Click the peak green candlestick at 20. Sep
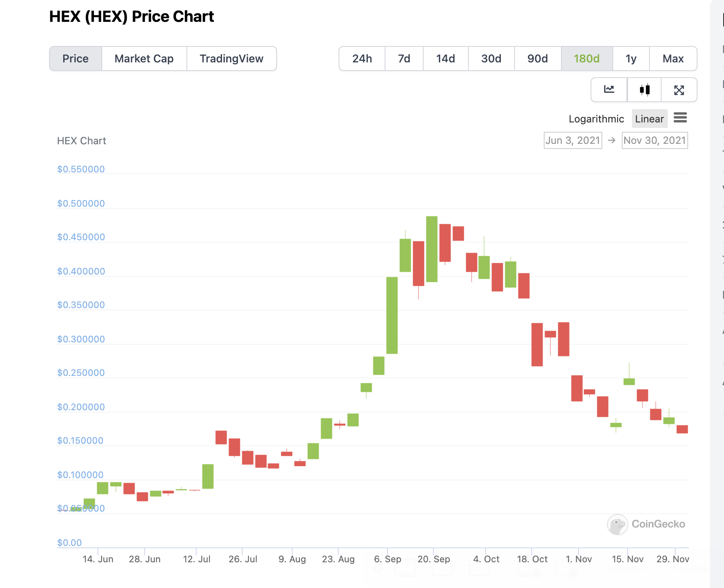The height and width of the screenshot is (588, 724). [x=432, y=249]
